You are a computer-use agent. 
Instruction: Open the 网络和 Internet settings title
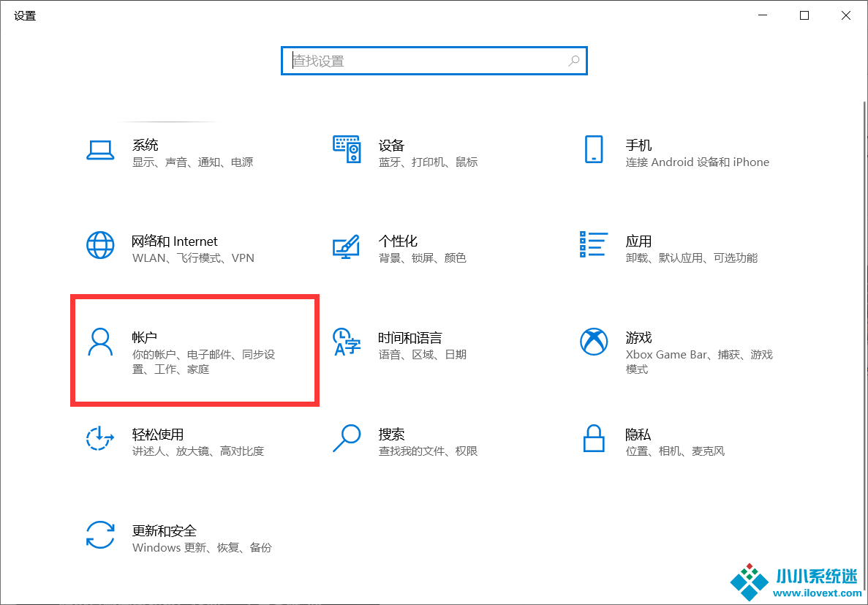click(174, 241)
